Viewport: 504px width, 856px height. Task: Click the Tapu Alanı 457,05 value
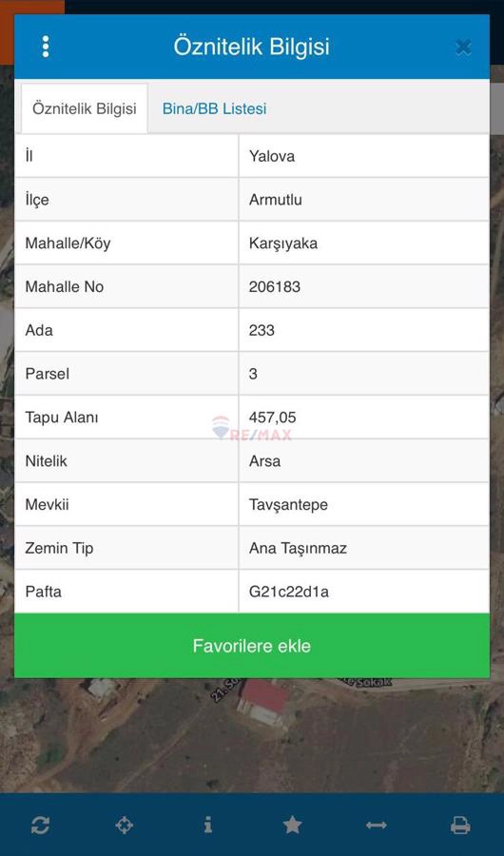point(273,418)
